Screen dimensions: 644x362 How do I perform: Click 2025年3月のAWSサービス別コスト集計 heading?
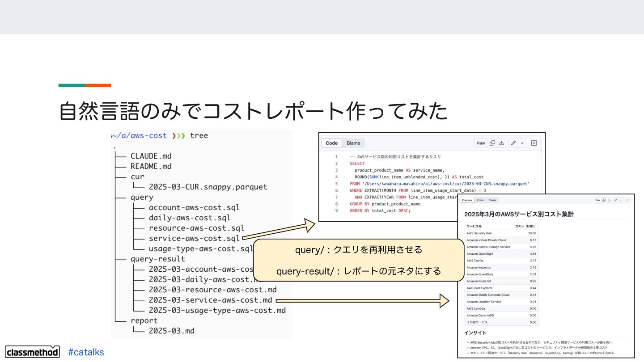coord(519,214)
